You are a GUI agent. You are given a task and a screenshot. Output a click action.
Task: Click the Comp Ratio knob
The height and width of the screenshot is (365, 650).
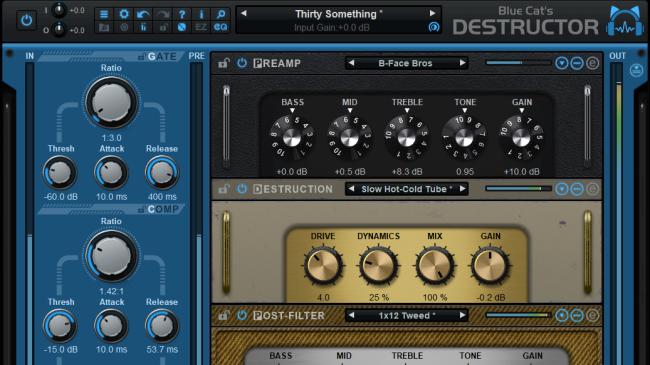(112, 256)
